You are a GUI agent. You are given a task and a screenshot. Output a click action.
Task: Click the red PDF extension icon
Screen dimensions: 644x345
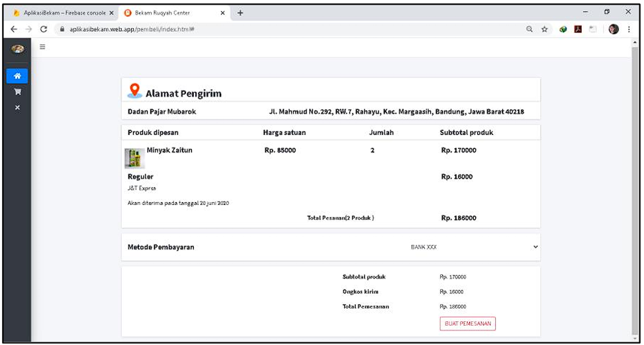click(578, 29)
